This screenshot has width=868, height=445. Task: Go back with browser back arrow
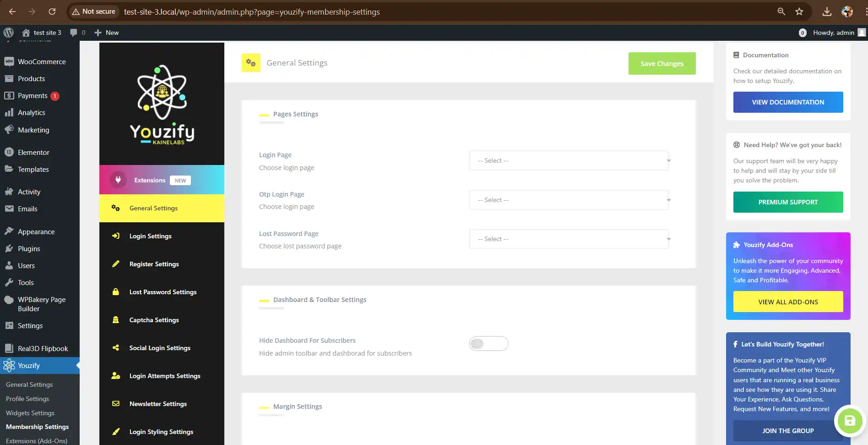12,11
